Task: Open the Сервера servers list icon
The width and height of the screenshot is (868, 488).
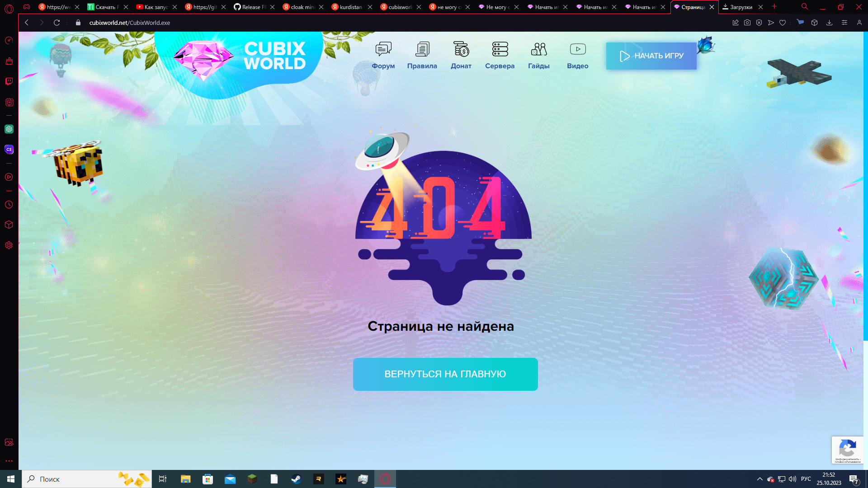Action: [x=500, y=49]
